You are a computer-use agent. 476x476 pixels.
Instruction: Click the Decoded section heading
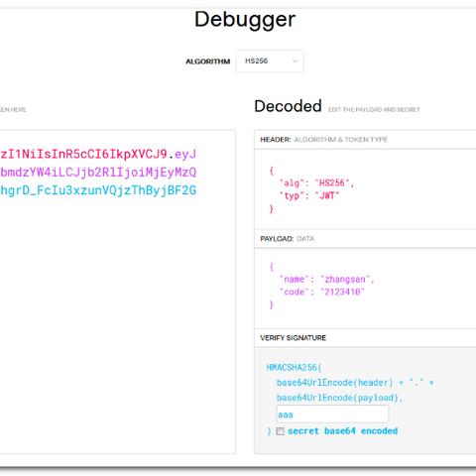288,106
